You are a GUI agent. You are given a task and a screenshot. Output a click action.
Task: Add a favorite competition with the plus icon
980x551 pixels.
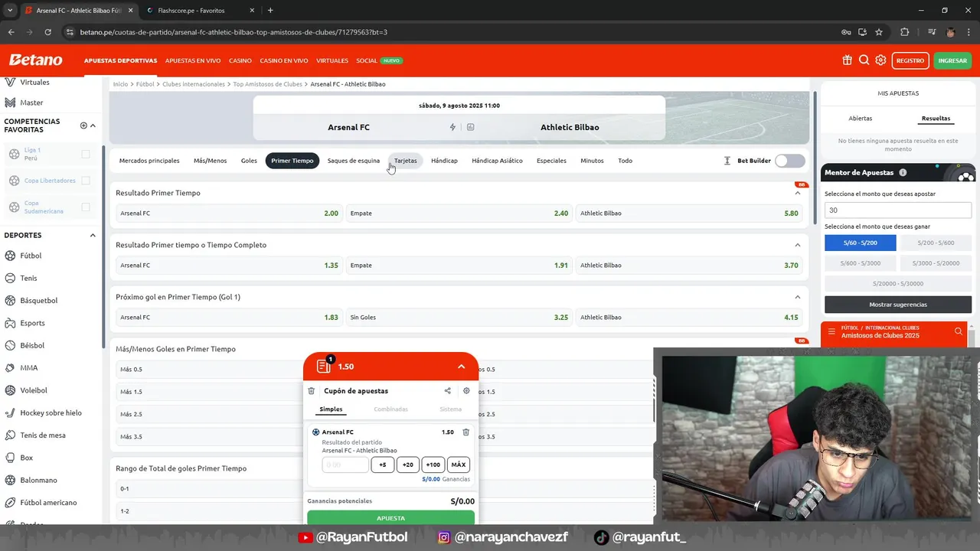tap(83, 126)
